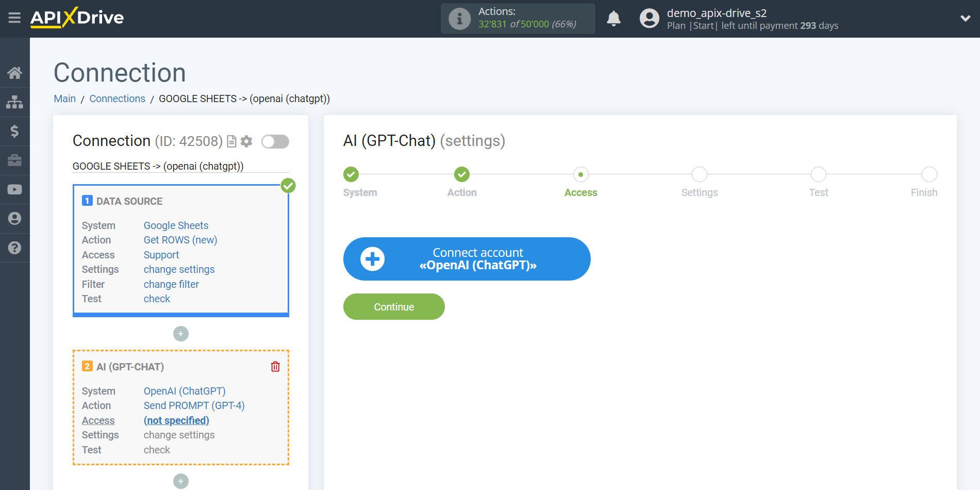Connect the OpenAI (ChatGPT) account
Viewport: 980px width, 490px height.
[x=467, y=259]
